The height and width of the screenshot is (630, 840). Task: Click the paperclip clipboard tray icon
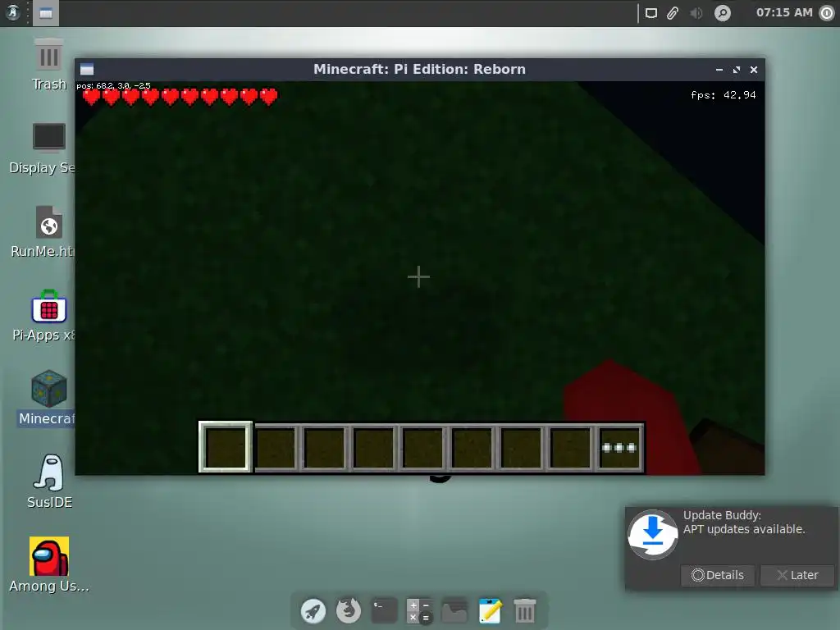673,13
